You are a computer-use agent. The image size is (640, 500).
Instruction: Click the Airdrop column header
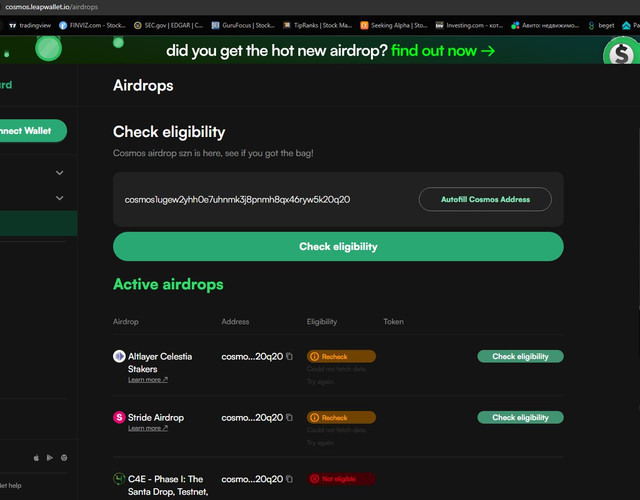coord(126,322)
